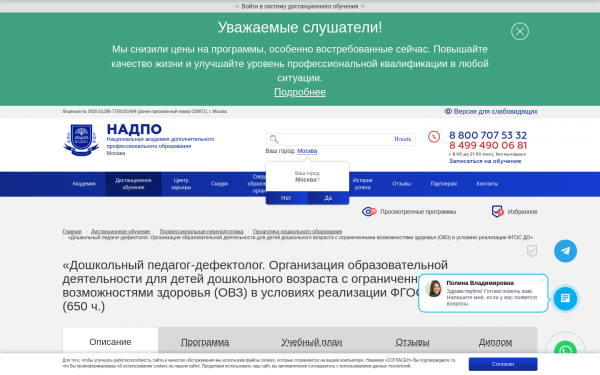Open the Контакты menu item

point(487,184)
